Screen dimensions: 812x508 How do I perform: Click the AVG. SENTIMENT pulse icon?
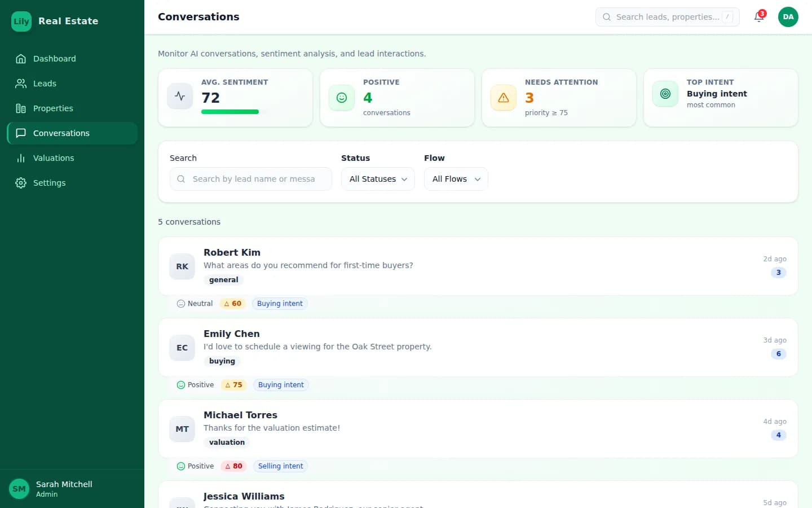(x=179, y=96)
